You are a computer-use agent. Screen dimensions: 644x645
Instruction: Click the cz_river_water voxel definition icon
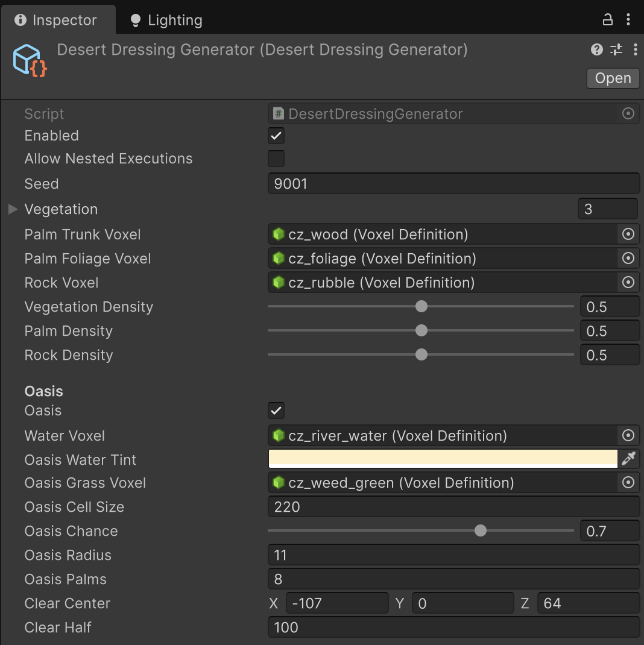279,435
